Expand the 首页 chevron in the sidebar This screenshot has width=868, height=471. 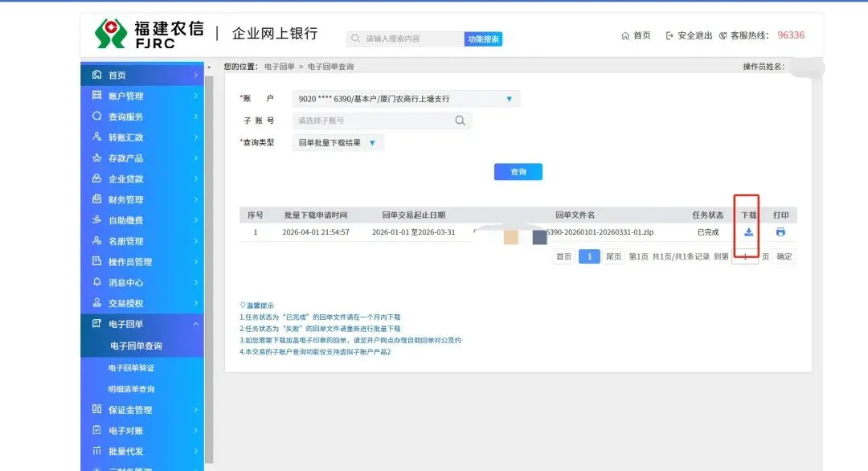click(x=196, y=75)
